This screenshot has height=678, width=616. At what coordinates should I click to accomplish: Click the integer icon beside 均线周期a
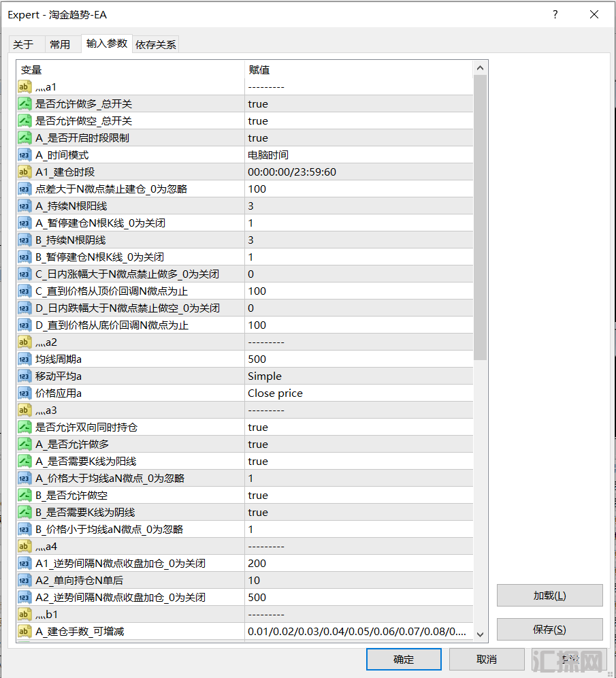point(25,359)
